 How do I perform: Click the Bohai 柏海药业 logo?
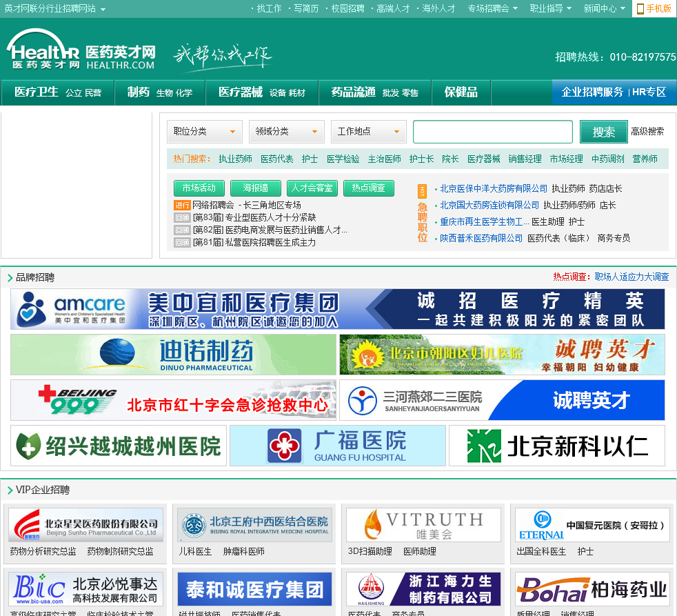(x=592, y=589)
